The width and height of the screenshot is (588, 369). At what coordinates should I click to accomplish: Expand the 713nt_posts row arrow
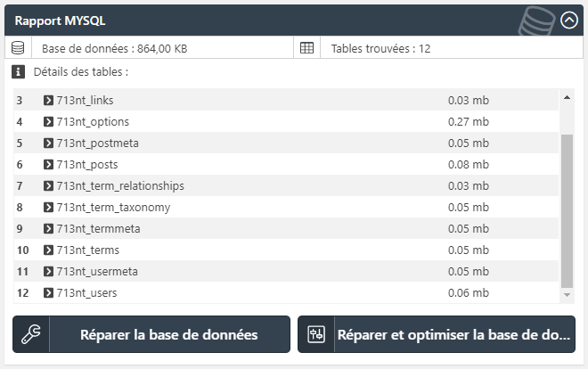[x=48, y=164]
